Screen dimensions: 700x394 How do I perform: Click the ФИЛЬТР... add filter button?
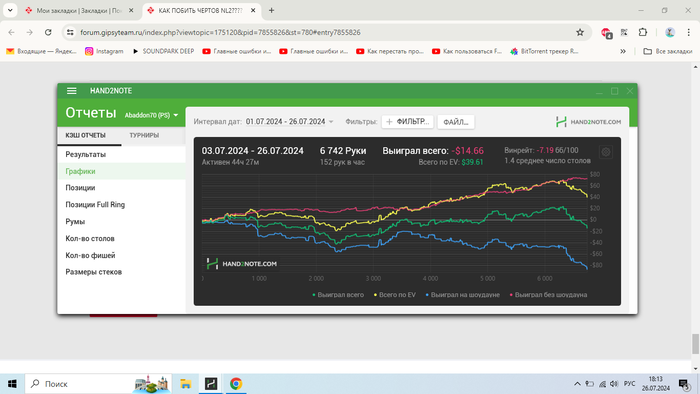tap(408, 122)
